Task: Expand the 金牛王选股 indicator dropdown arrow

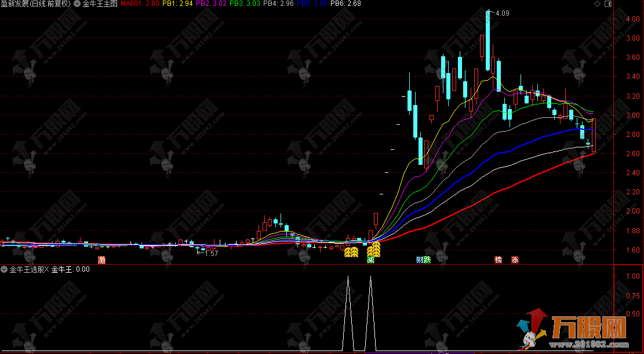Action: pyautogui.click(x=4, y=269)
